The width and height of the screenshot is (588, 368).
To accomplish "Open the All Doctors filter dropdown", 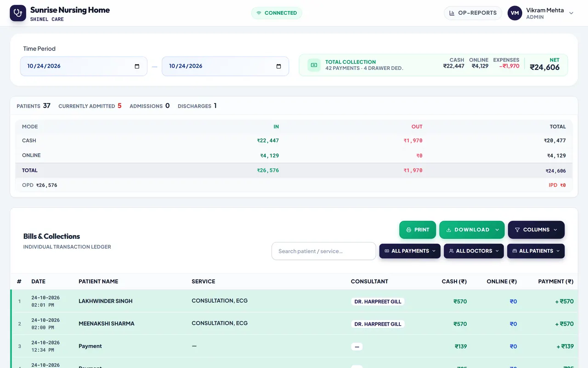I will tap(474, 251).
